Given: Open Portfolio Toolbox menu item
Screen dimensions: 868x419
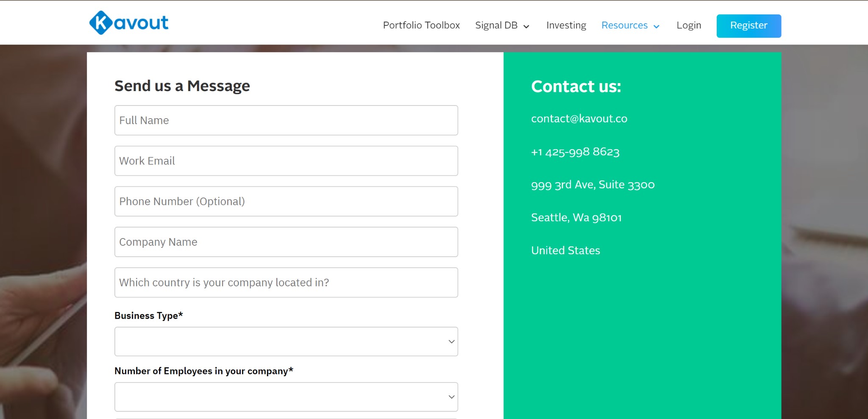Looking at the screenshot, I should coord(421,25).
